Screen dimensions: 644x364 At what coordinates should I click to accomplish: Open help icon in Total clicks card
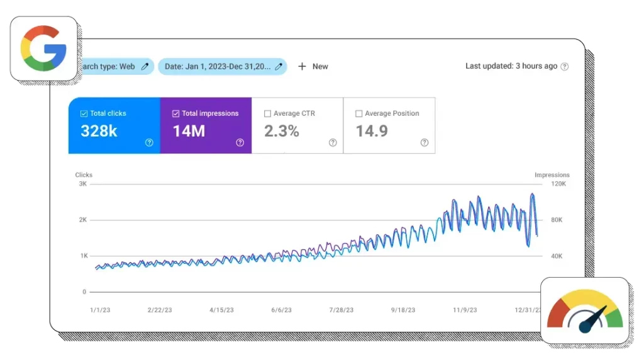149,142
